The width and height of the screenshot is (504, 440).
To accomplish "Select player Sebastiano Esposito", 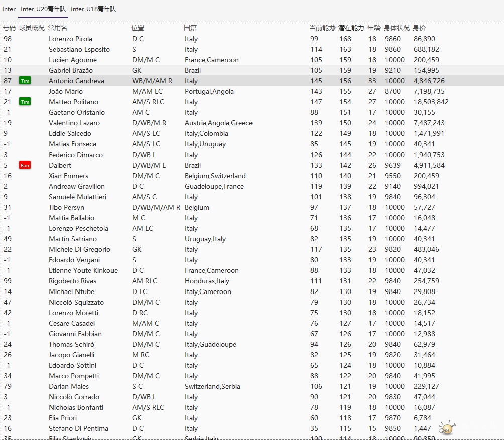I will tap(79, 50).
